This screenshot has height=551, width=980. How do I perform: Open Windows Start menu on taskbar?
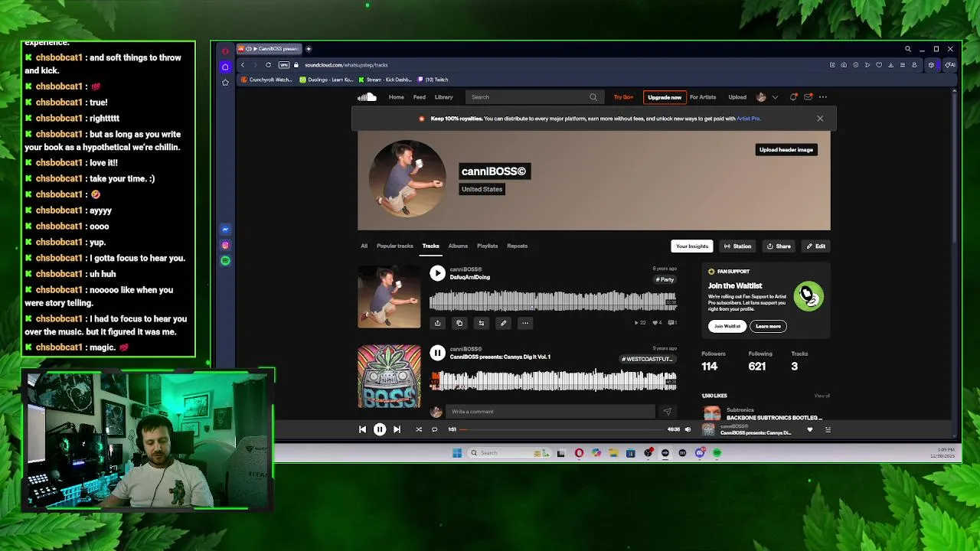pyautogui.click(x=457, y=453)
